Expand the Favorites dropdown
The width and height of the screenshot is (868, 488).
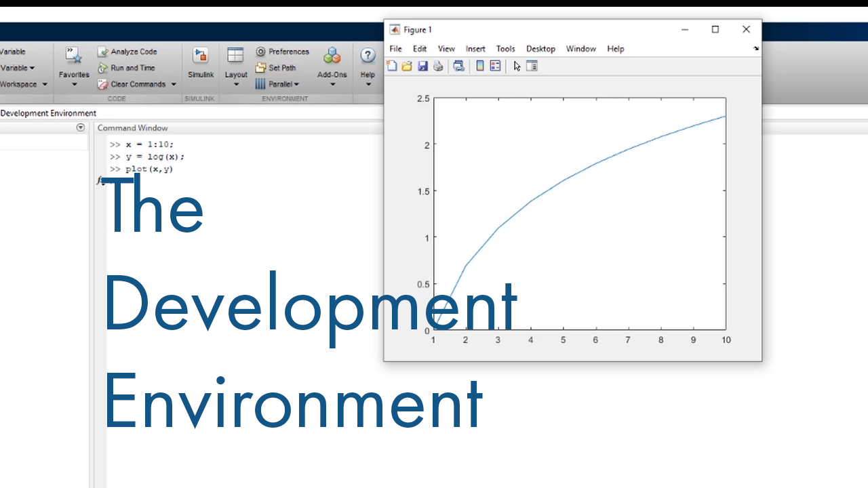[74, 85]
